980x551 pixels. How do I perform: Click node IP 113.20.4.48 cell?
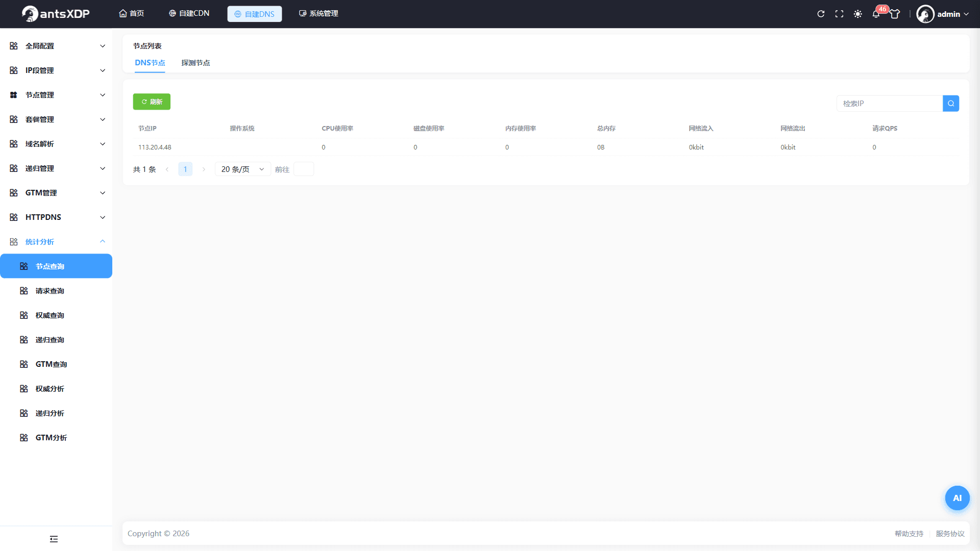pyautogui.click(x=155, y=147)
